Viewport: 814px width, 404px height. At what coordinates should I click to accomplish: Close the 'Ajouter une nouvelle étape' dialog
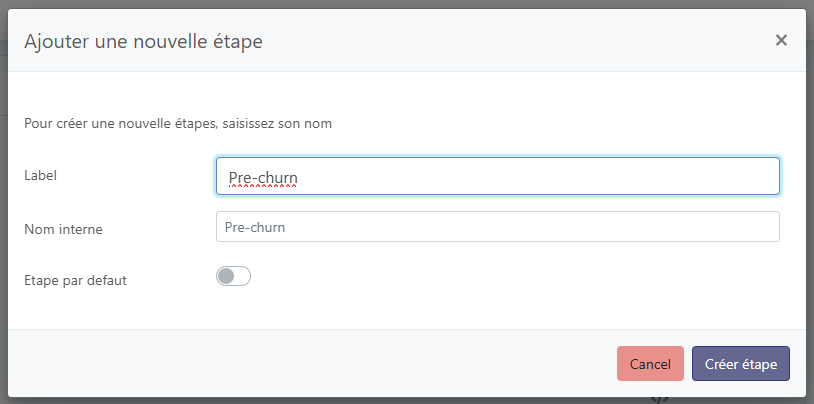781,40
